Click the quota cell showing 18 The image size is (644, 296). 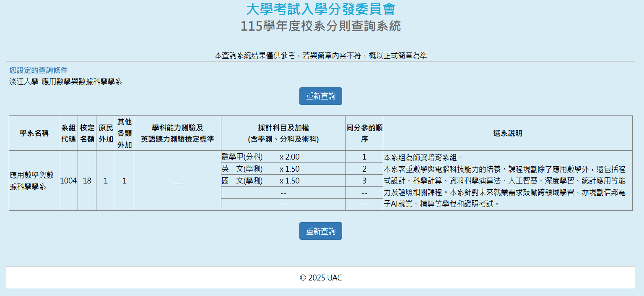87,181
